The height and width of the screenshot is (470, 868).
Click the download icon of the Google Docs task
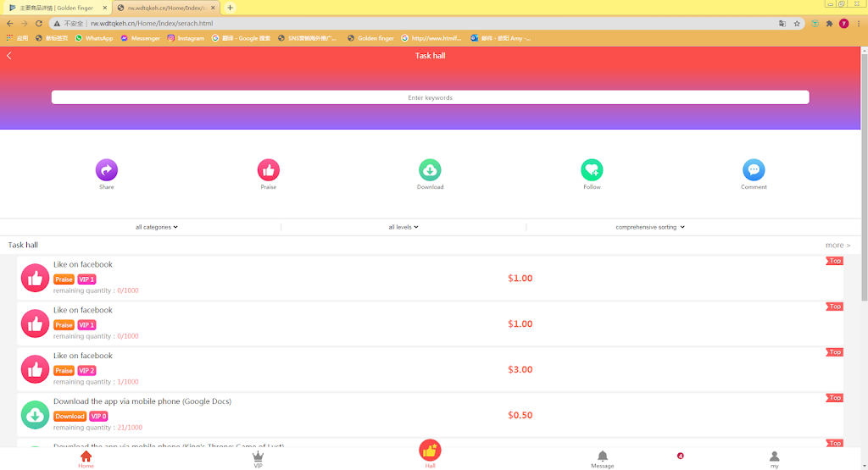pos(35,415)
